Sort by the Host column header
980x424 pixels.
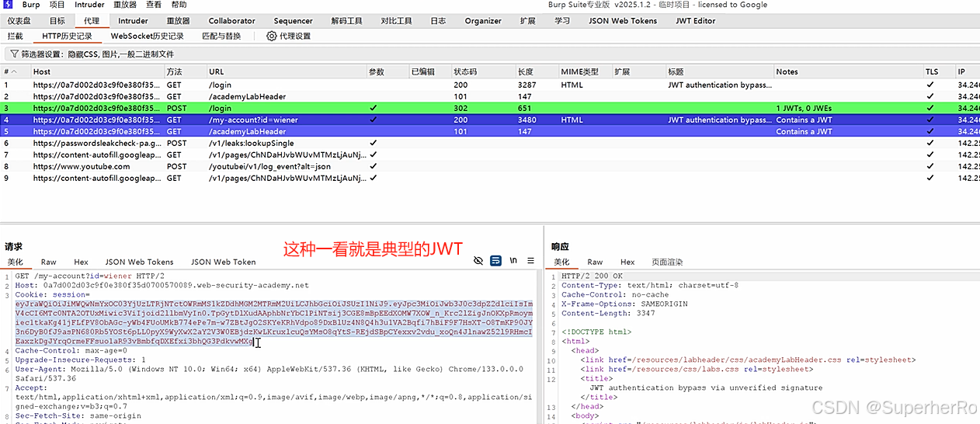(x=96, y=71)
